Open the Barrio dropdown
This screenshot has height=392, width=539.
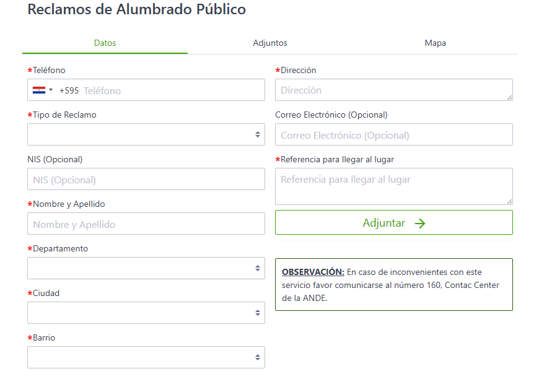(146, 357)
